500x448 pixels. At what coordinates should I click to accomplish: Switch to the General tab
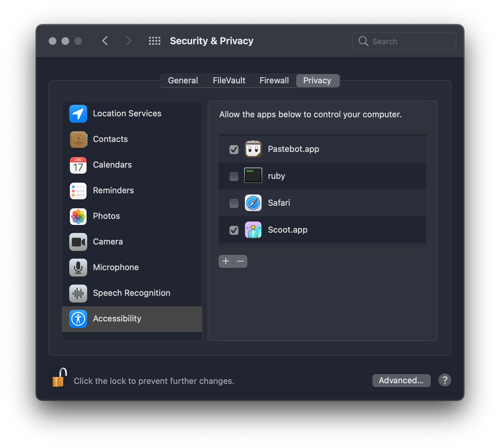click(x=183, y=80)
